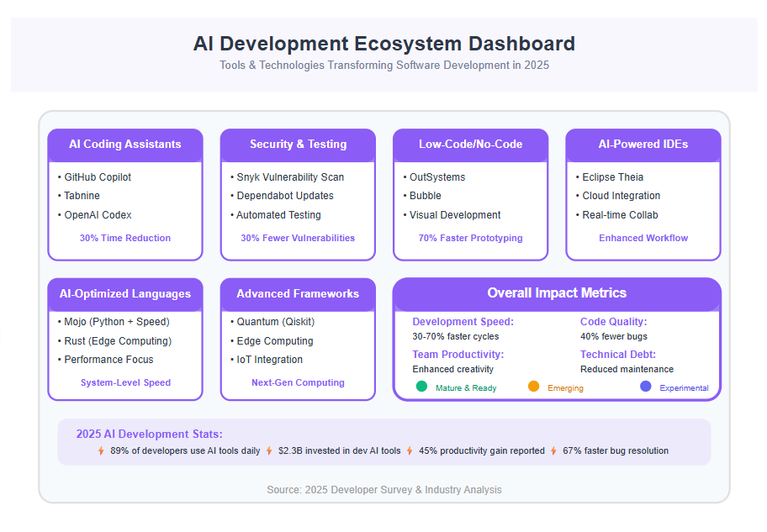Click lightning icon before 89% of developers
This screenshot has height=532, width=767.
pos(101,450)
